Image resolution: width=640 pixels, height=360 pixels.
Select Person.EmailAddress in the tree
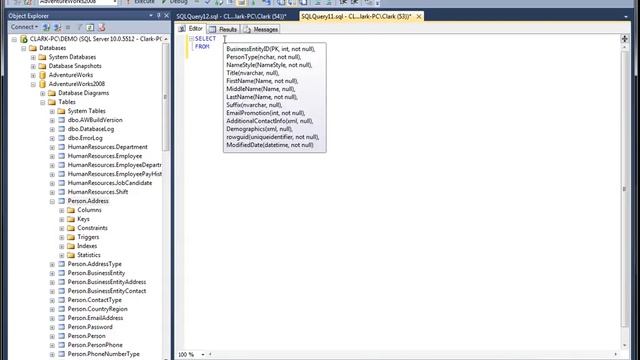pos(95,318)
